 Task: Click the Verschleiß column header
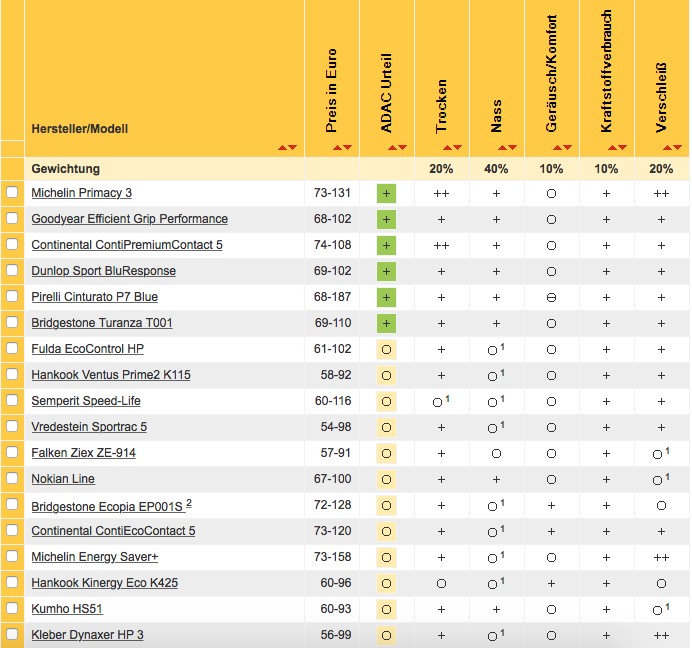tap(661, 98)
